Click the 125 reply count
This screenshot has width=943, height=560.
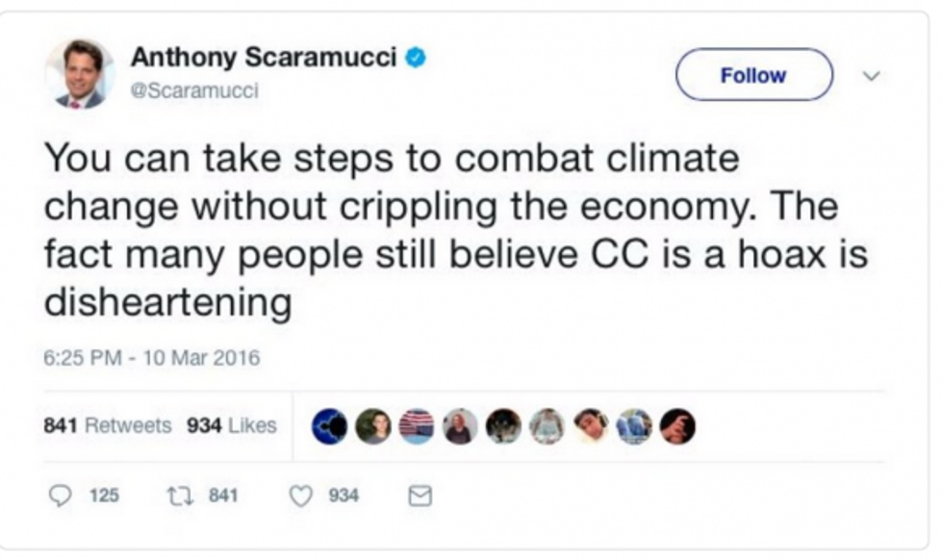tap(104, 496)
